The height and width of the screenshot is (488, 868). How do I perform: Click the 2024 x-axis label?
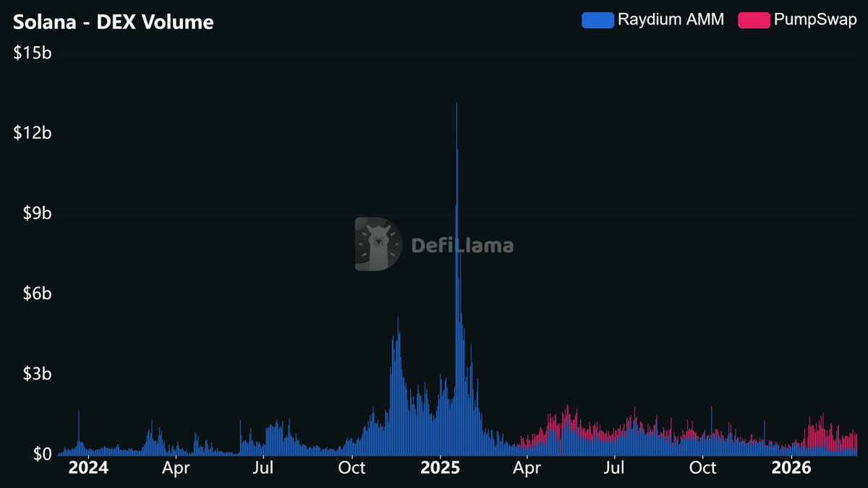coord(88,468)
